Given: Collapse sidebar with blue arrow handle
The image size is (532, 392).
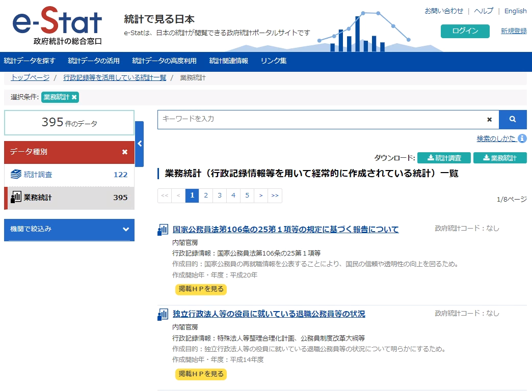Looking at the screenshot, I should [x=140, y=144].
